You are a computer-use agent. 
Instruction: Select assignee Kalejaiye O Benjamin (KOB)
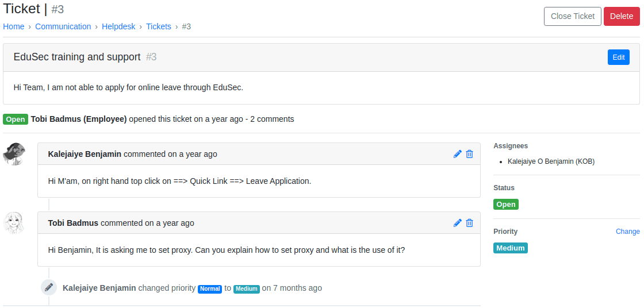[551, 161]
